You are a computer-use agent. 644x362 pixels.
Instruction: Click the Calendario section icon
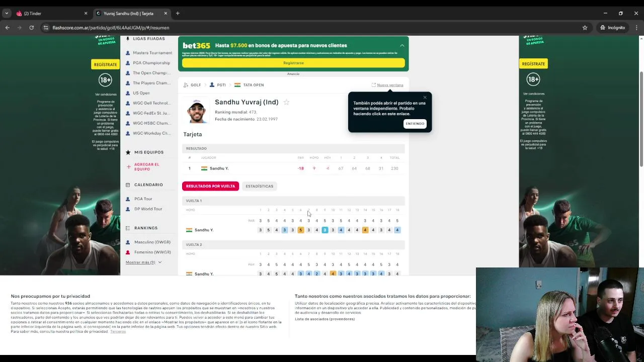(x=128, y=185)
